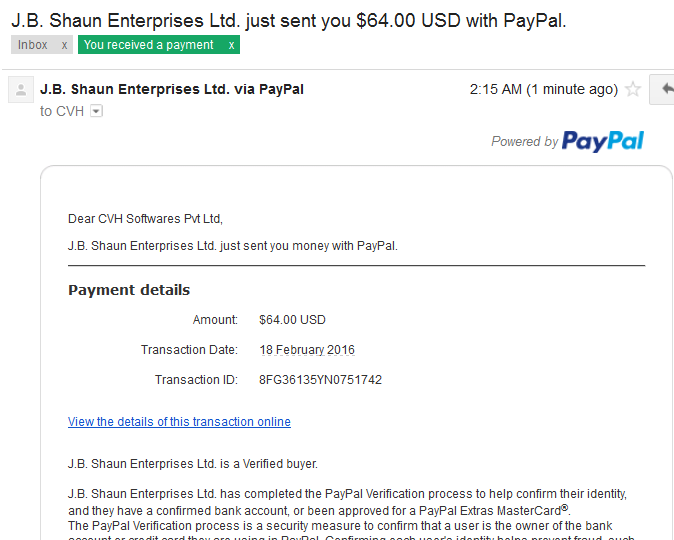
Task: Expand recipient details arrow next to CVH
Action: click(96, 111)
